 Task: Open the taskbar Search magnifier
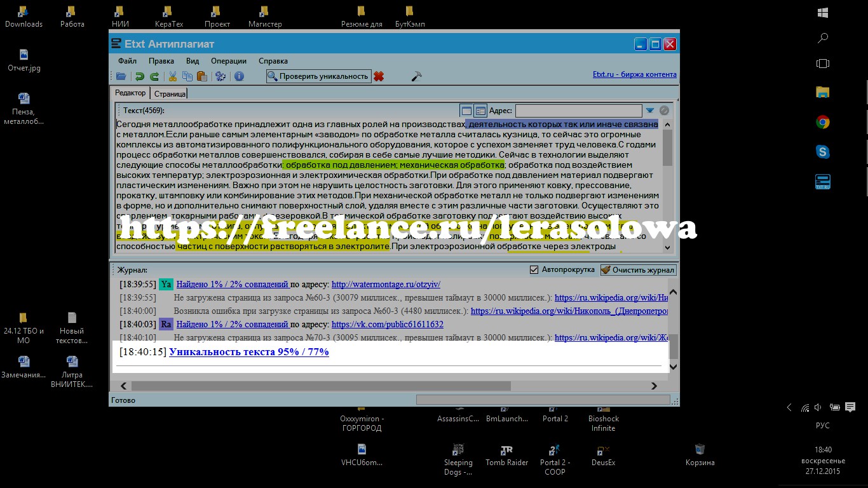[823, 38]
